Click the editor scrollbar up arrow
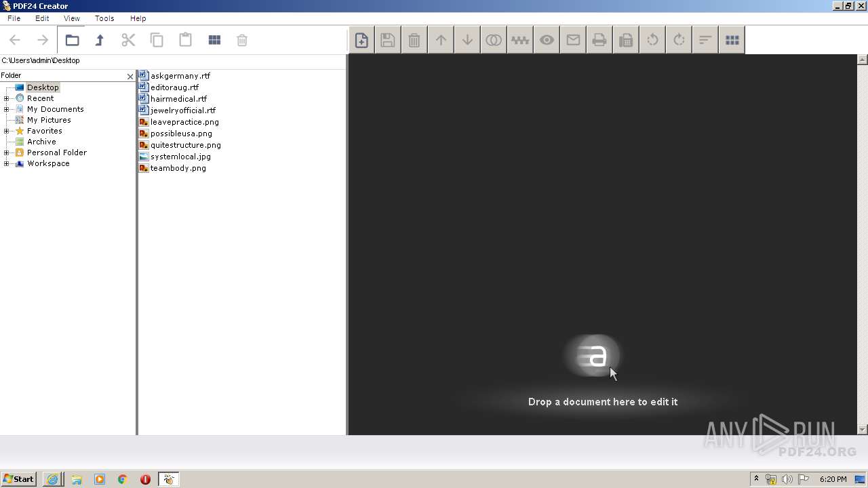This screenshot has height=488, width=868. coord(863,60)
